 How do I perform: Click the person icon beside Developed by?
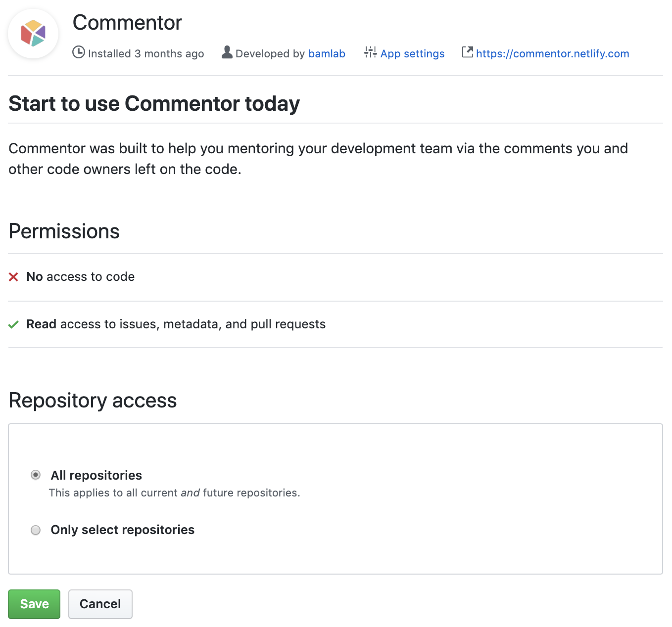(x=227, y=52)
